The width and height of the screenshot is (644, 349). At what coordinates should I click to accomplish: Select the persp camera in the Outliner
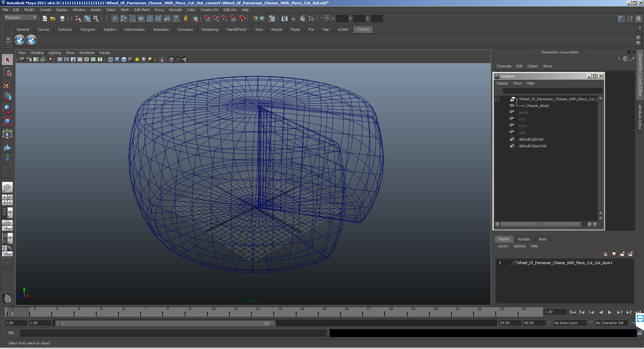pos(523,112)
